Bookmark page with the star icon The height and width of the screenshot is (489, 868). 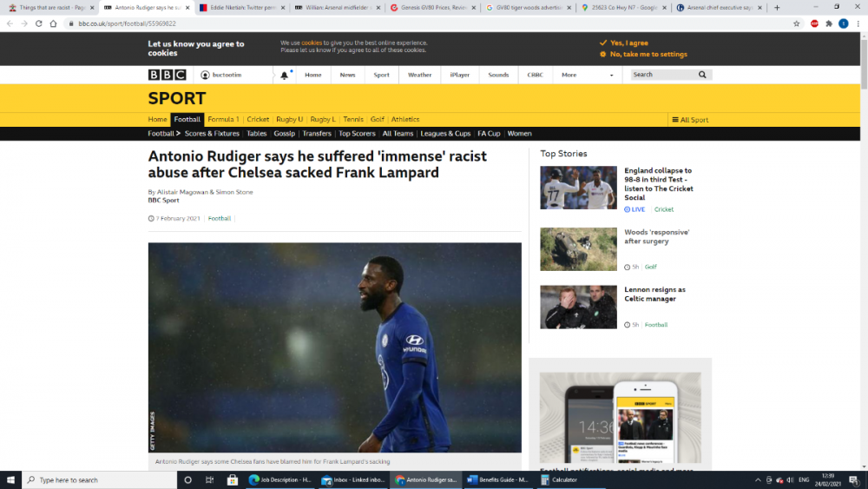click(x=797, y=23)
